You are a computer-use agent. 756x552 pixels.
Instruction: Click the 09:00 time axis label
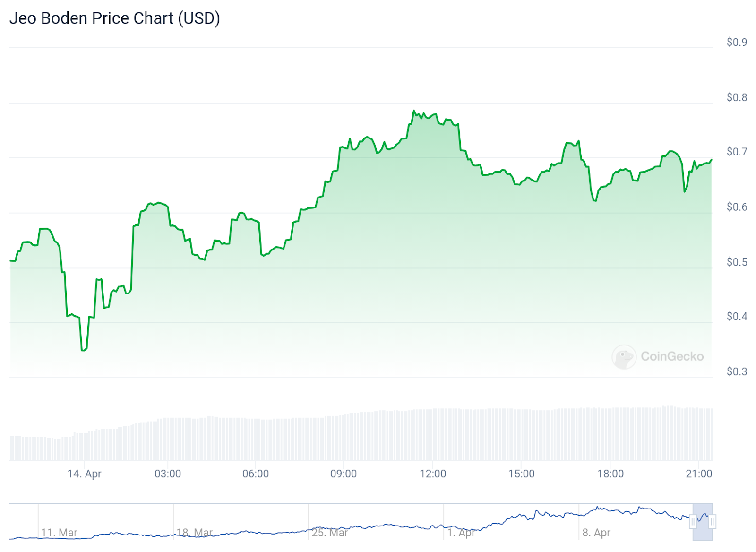click(344, 474)
